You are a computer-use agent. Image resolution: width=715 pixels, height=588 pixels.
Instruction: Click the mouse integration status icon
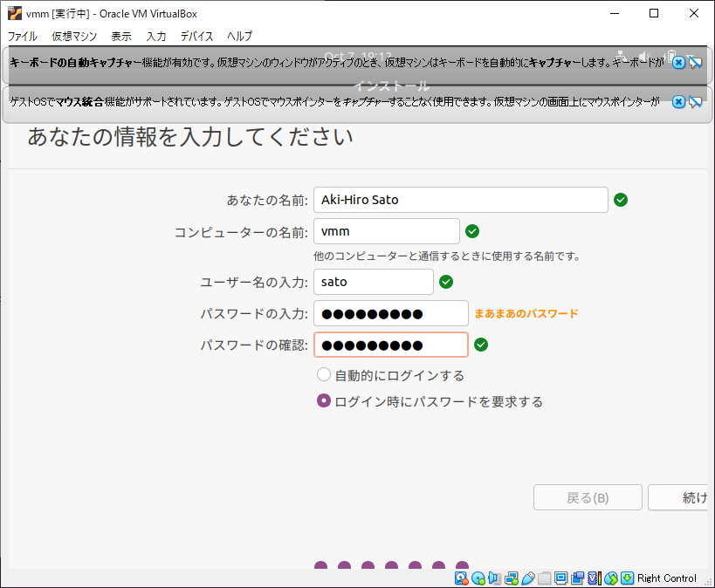pyautogui.click(x=611, y=578)
